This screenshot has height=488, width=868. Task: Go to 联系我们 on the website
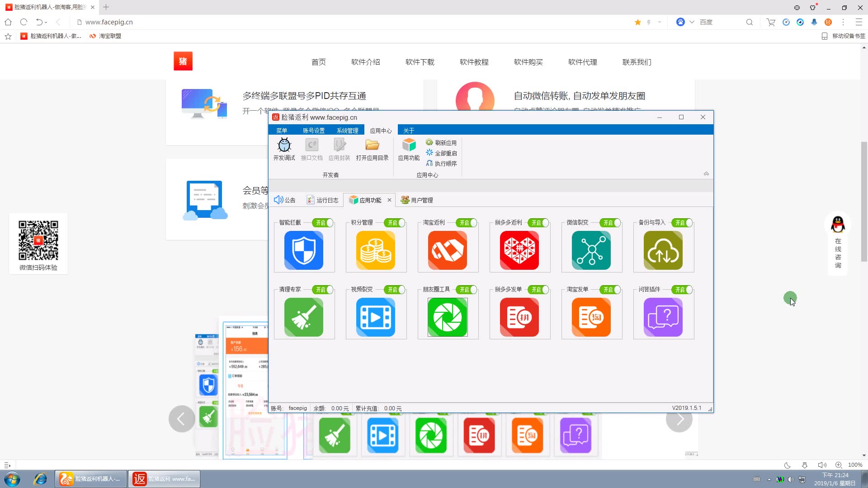[x=637, y=62]
